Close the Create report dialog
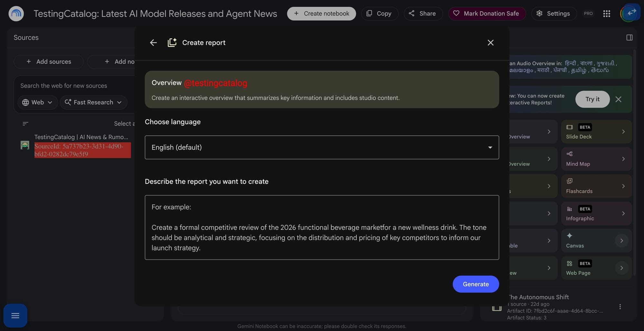Viewport: 644px width, 331px height. click(490, 43)
